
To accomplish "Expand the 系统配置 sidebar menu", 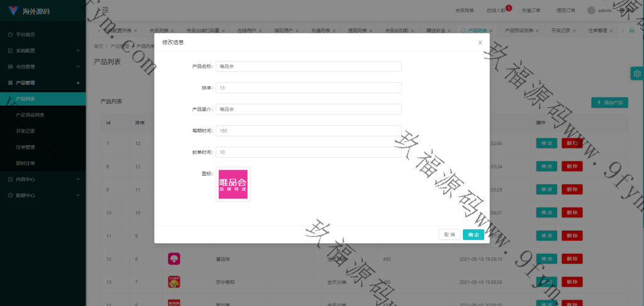I will click(x=43, y=50).
